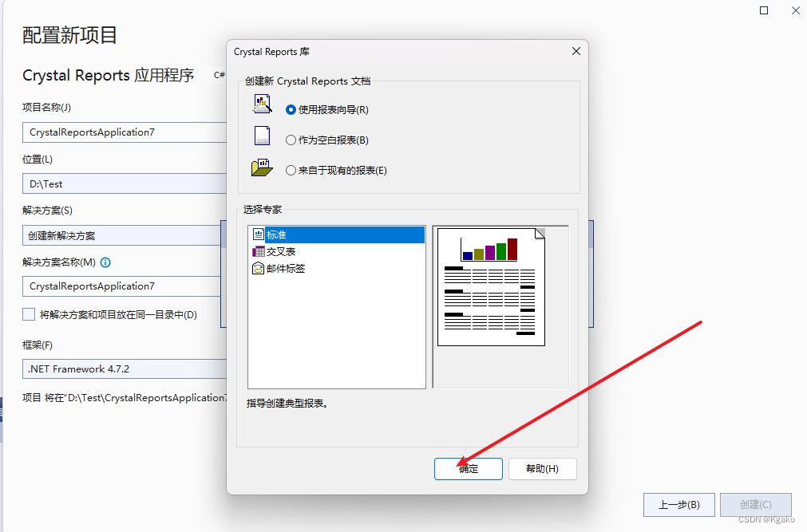This screenshot has height=532, width=807.
Task: Click the 位置 D:\Test path field
Action: tap(125, 183)
